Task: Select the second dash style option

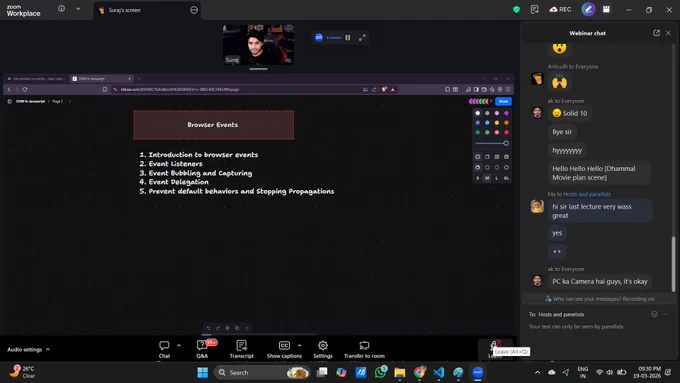Action: (x=487, y=167)
